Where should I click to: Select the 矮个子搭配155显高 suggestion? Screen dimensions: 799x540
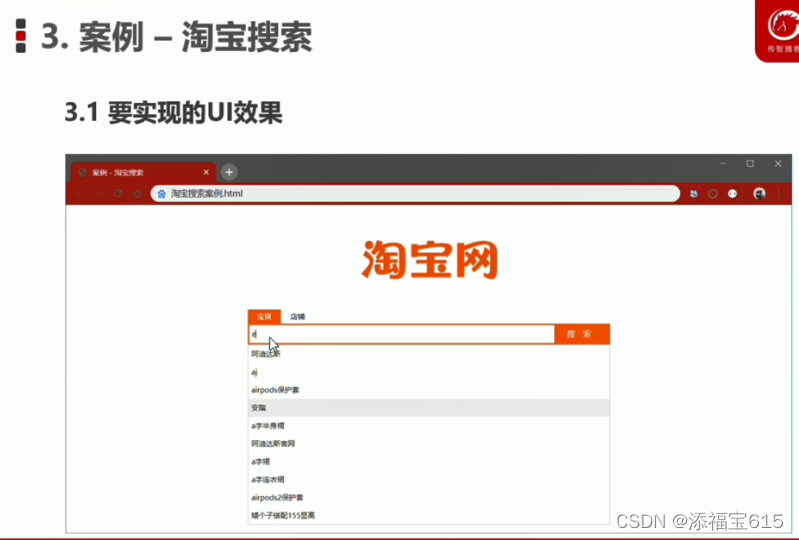pos(429,515)
